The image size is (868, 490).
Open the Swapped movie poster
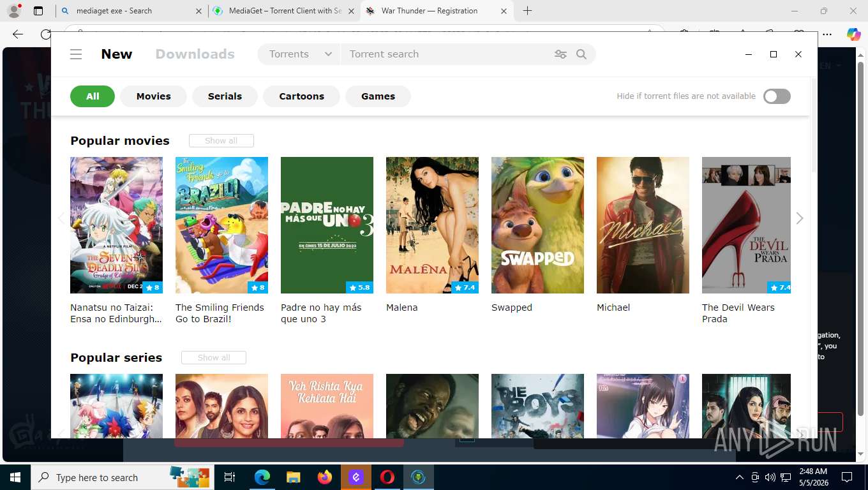537,225
